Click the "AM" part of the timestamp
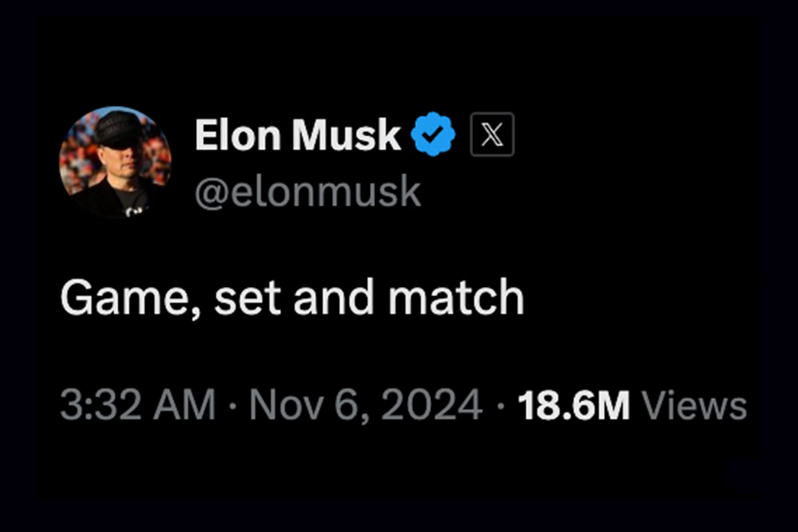The width and height of the screenshot is (798, 532). click(x=184, y=405)
